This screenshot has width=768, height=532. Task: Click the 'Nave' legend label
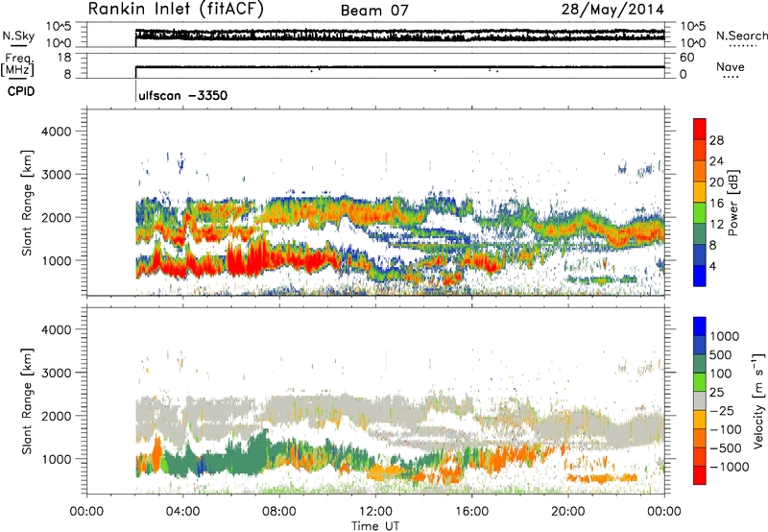pos(731,66)
